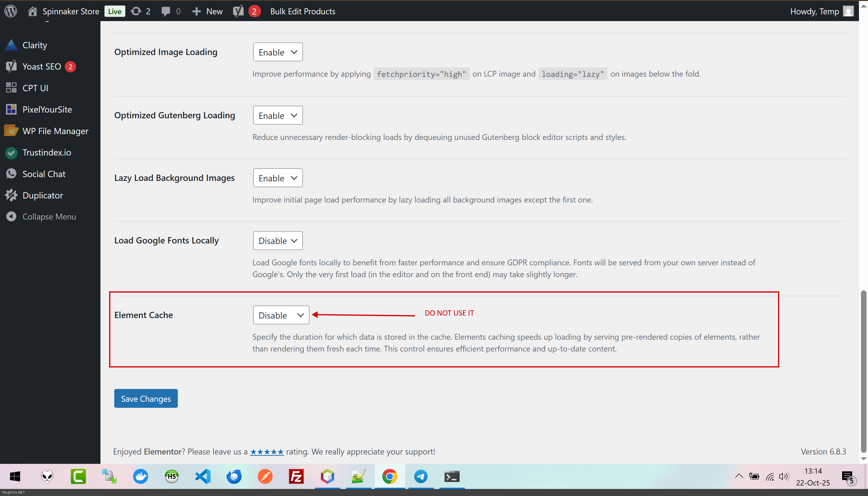Image resolution: width=868 pixels, height=496 pixels.
Task: Open Load Google Fonts Locally dropdown
Action: click(x=278, y=241)
